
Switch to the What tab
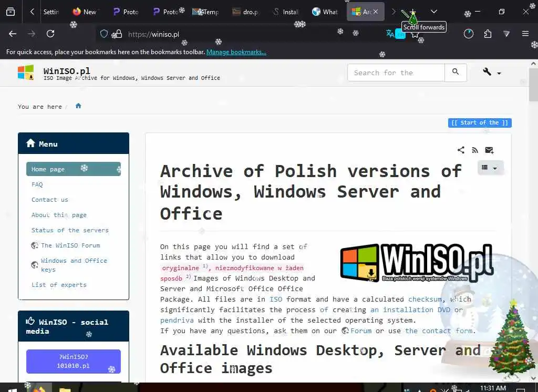[325, 12]
